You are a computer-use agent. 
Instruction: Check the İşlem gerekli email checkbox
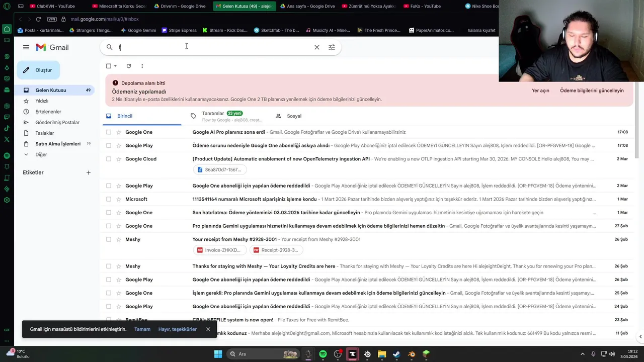(109, 293)
